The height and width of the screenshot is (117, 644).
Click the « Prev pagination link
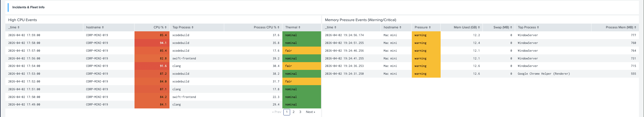(276, 112)
